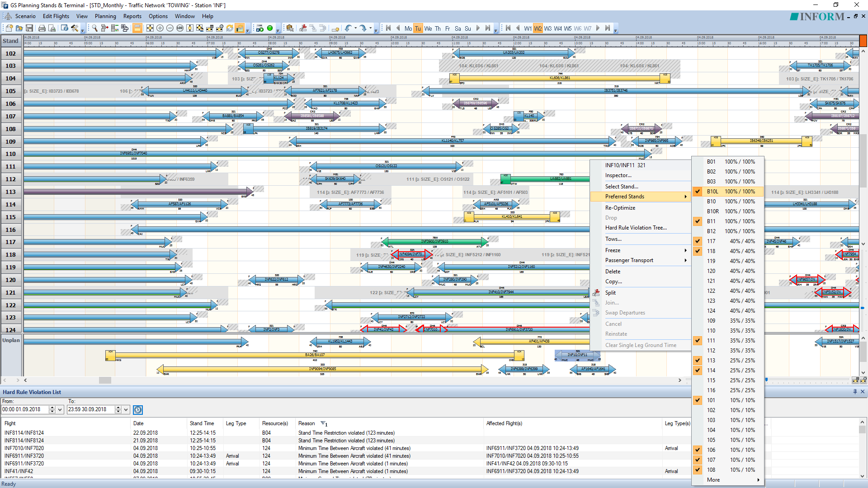Click the refresh icon beside date range
This screenshot has height=488, width=868.
[x=138, y=410]
